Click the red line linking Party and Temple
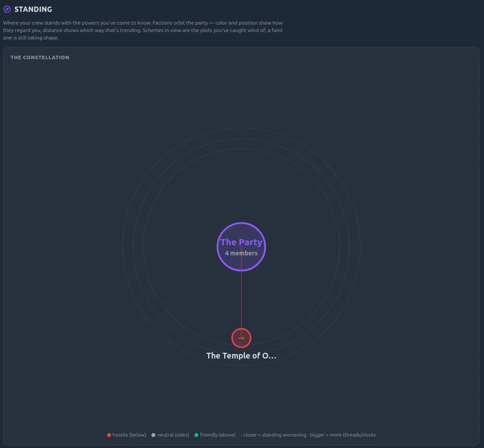 (x=241, y=300)
